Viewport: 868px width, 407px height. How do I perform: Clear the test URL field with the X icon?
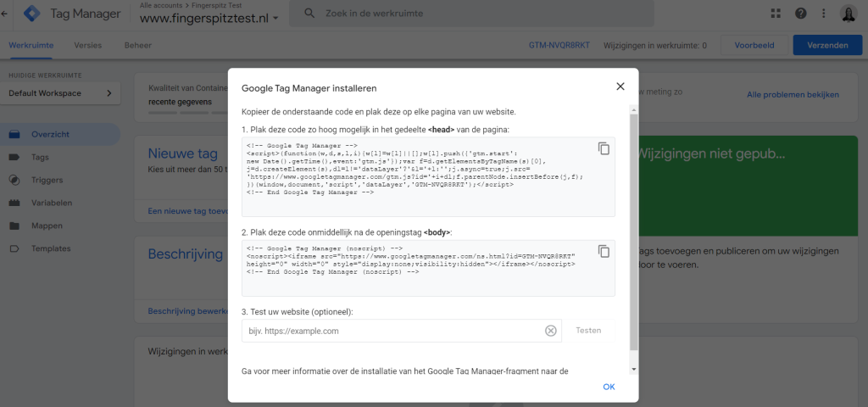pos(550,331)
